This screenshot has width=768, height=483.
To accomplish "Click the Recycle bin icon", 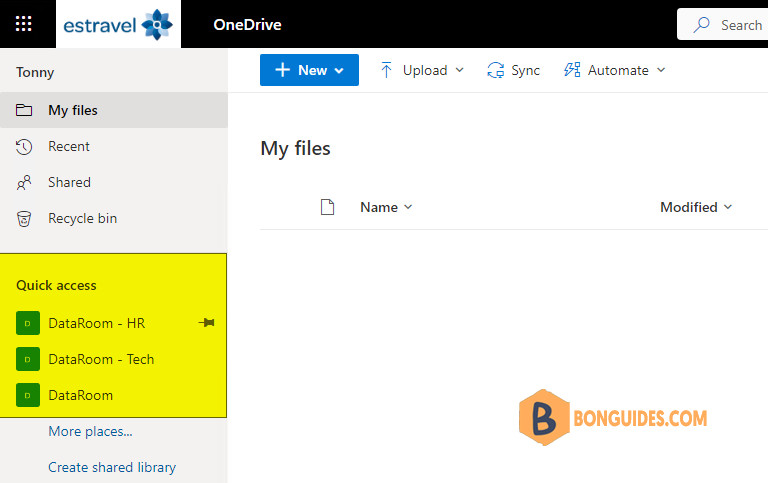I will (24, 218).
